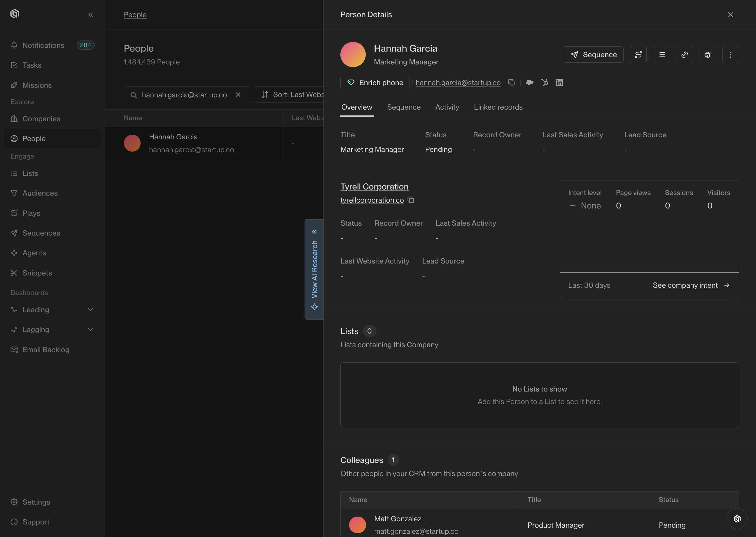
Task: Click the link icon in person header
Action: tap(684, 55)
